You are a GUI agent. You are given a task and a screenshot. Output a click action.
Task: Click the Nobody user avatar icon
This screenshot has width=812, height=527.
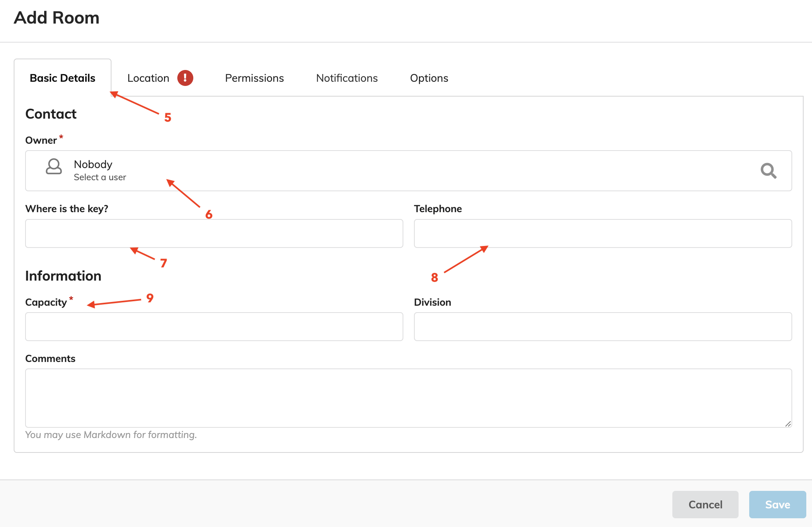tap(54, 167)
